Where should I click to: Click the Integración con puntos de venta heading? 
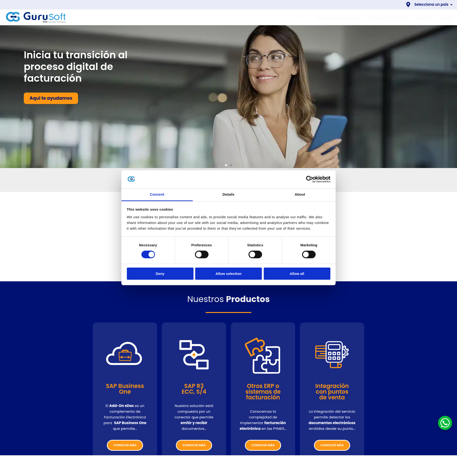[332, 392]
